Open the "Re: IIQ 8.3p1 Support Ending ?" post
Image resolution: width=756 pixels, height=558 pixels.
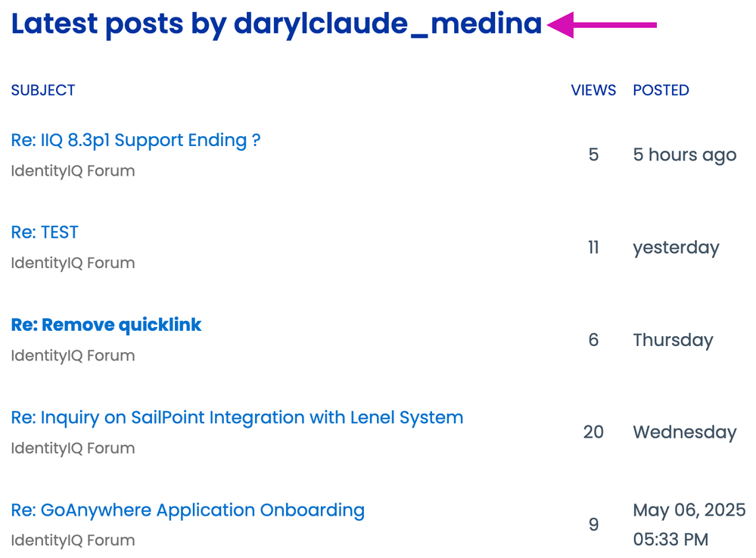pos(135,140)
